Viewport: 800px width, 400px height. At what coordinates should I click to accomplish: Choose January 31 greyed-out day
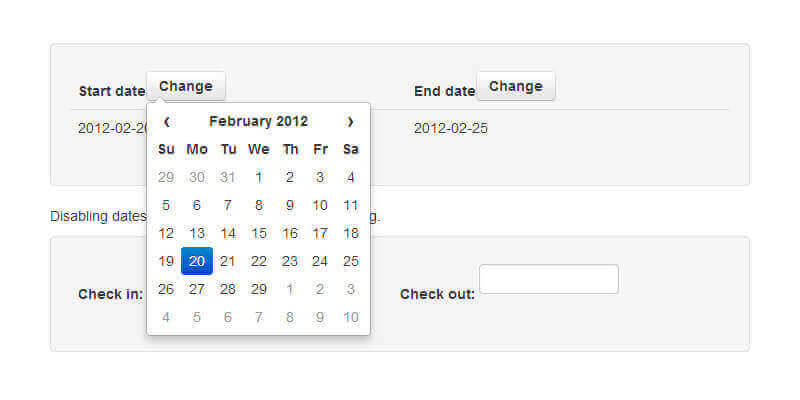coord(228,177)
